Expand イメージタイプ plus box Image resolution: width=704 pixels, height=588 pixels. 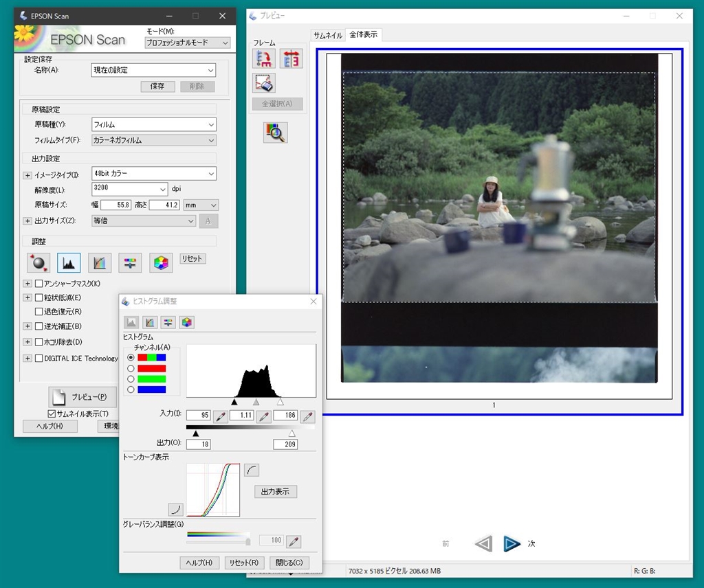[x=27, y=175]
